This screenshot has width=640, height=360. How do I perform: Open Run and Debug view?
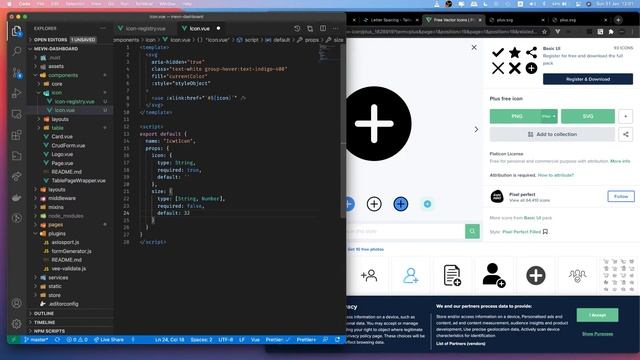[x=16, y=93]
